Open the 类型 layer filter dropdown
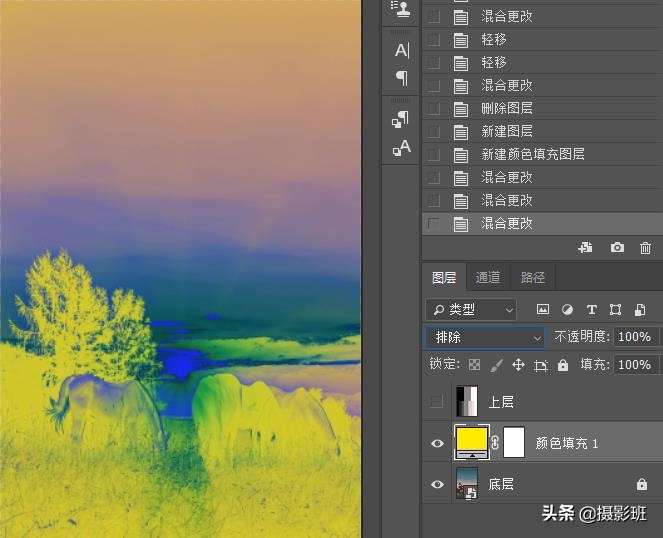The width and height of the screenshot is (663, 538). coord(471,310)
